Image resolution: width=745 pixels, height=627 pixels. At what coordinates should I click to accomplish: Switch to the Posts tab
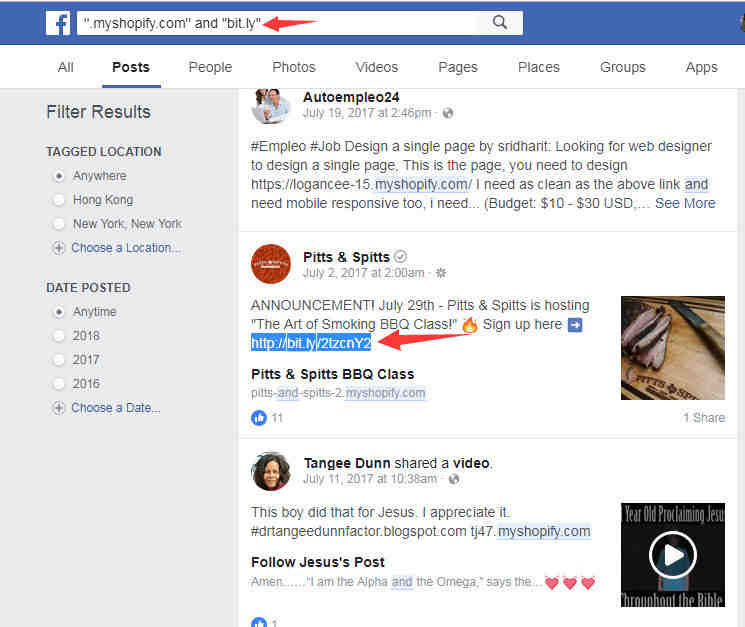coord(131,67)
